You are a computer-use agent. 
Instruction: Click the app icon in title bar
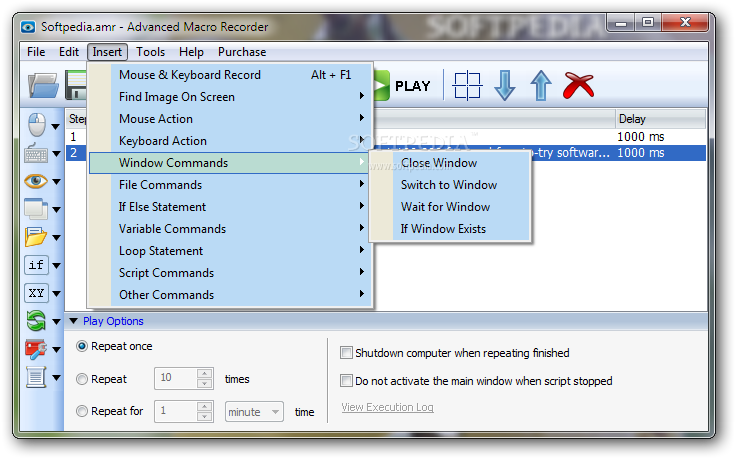(28, 27)
